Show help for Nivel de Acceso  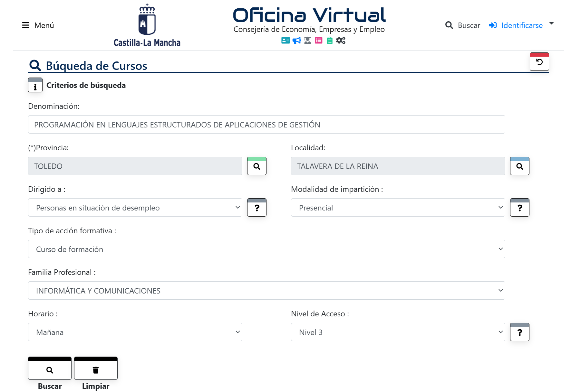(x=519, y=332)
